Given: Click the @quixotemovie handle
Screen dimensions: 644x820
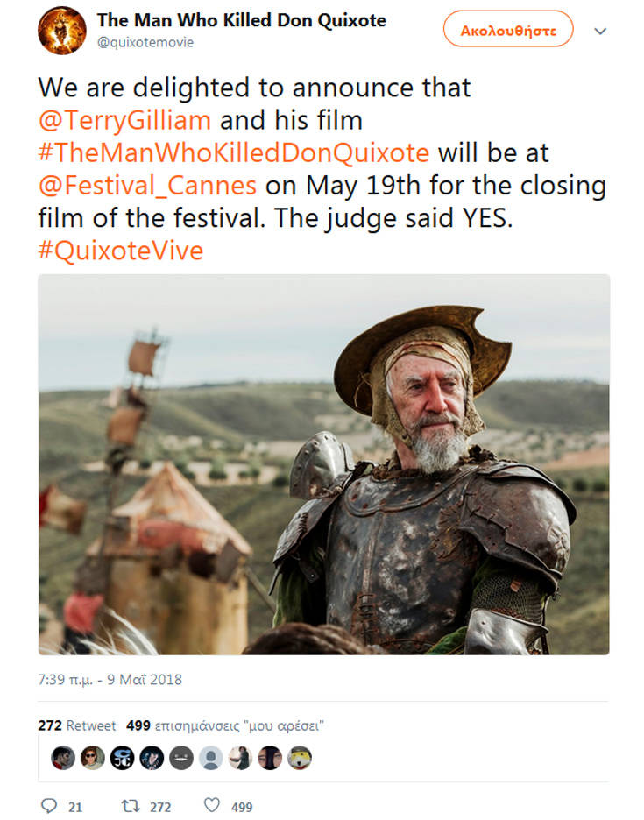Looking at the screenshot, I should tap(145, 41).
